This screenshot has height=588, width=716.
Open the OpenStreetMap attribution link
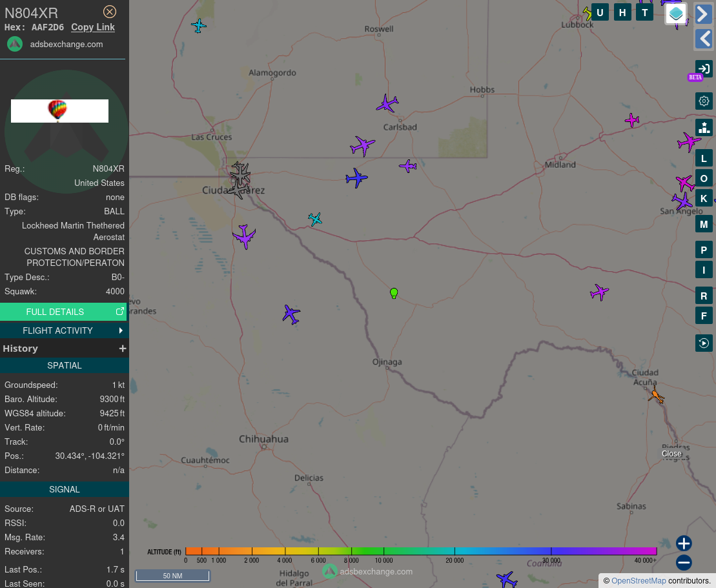639,581
